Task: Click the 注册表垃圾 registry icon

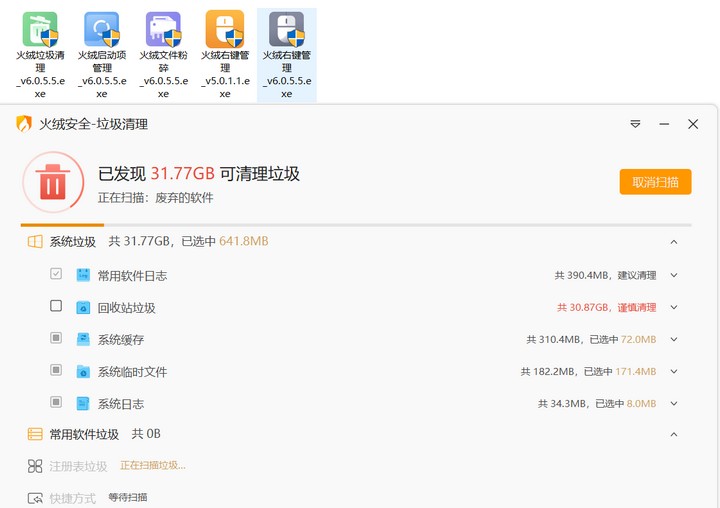Action: click(35, 466)
